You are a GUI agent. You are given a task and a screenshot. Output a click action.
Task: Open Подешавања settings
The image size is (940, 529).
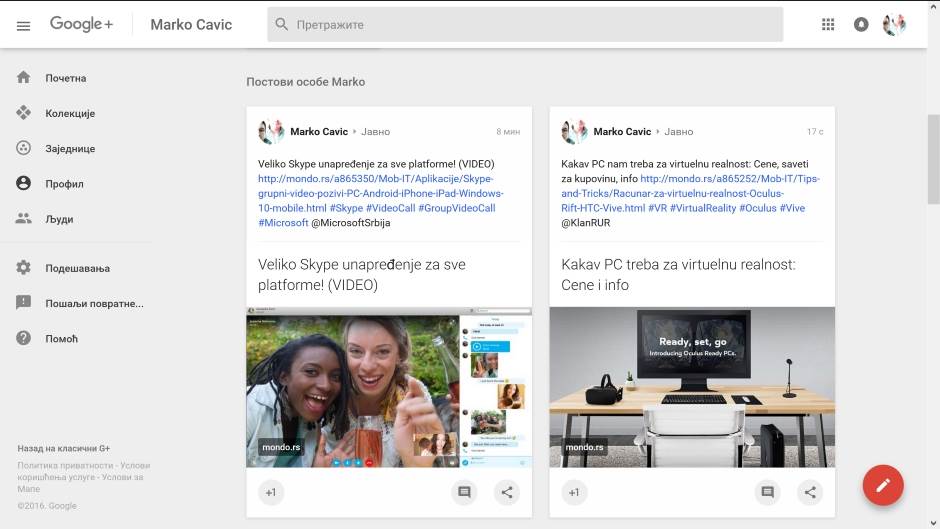click(76, 268)
